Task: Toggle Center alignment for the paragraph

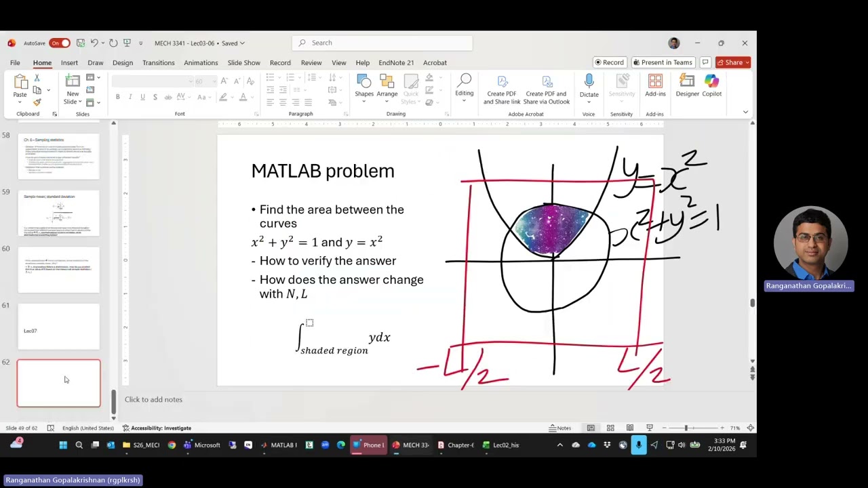Action: pos(283,102)
